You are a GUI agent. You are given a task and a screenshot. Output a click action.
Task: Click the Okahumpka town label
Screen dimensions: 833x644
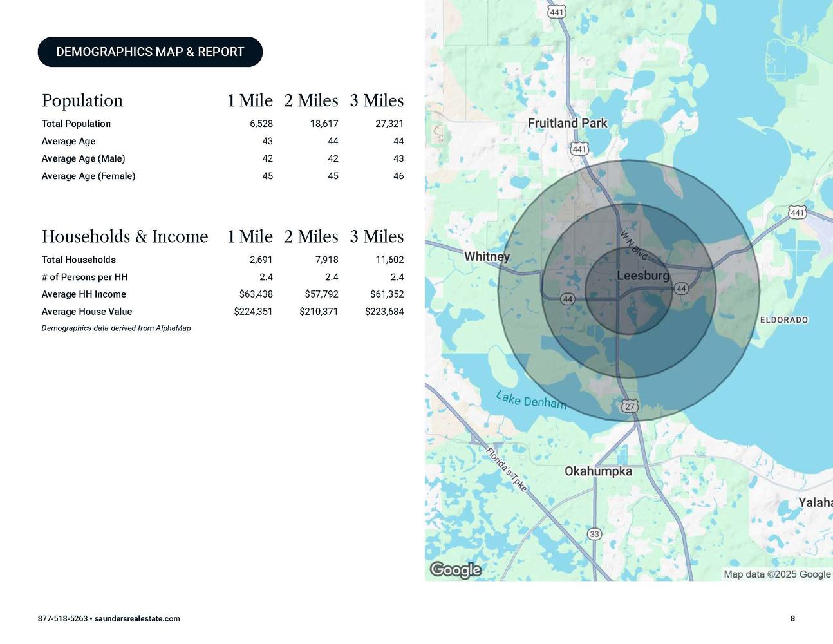(598, 471)
